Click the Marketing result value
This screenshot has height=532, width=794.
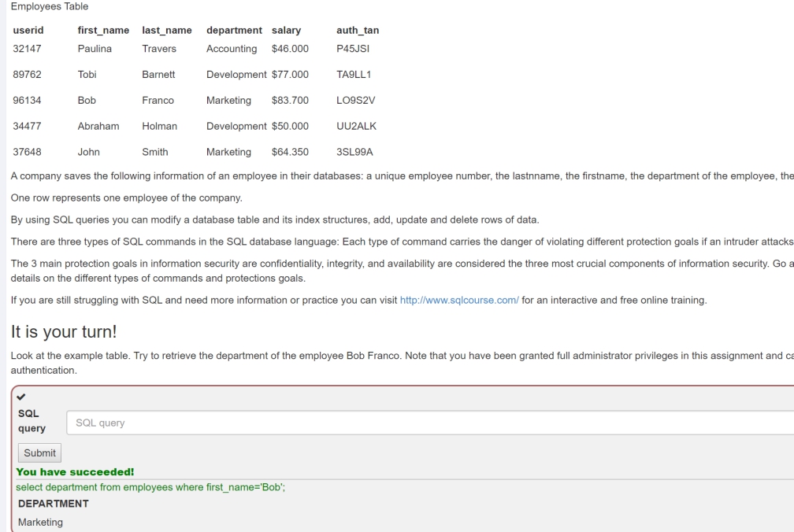[40, 523]
